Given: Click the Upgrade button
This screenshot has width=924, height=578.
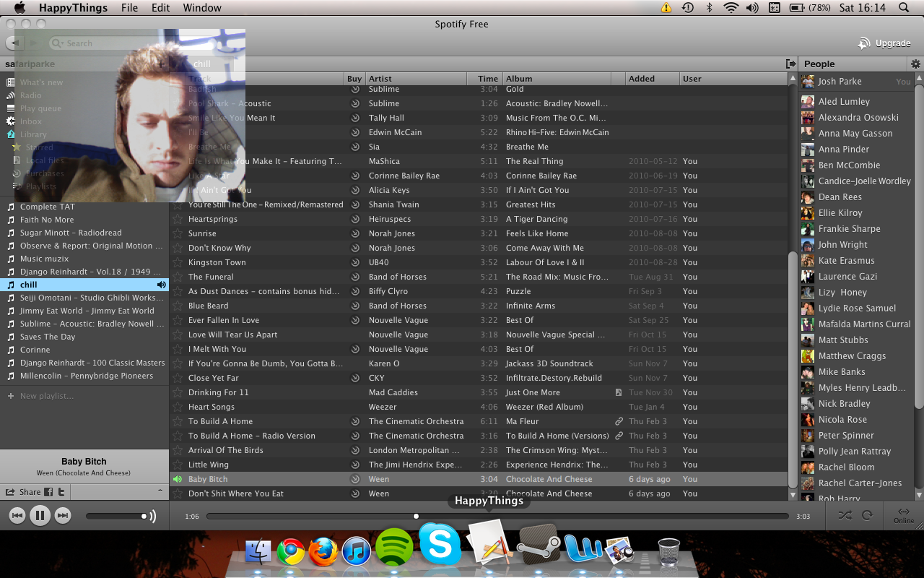Looking at the screenshot, I should (x=884, y=43).
